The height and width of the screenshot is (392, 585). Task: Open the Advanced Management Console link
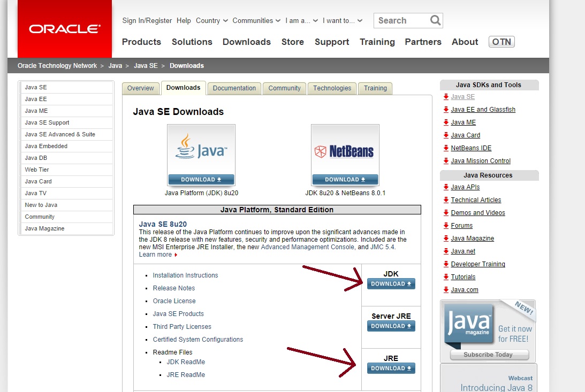pyautogui.click(x=307, y=247)
